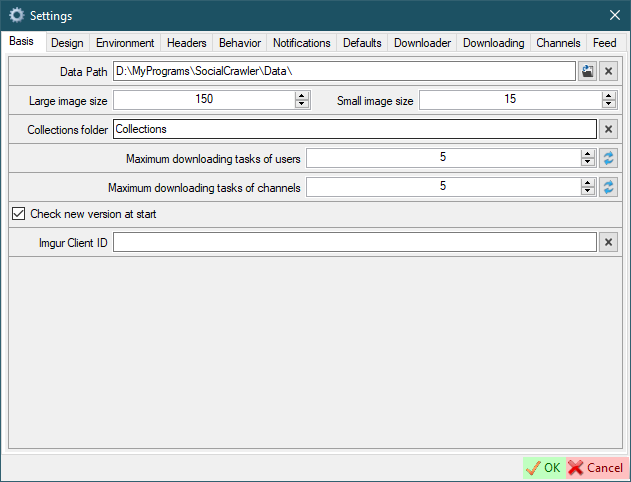Viewport: 631px width, 482px height.
Task: Open the Behavior tab
Action: (x=240, y=43)
